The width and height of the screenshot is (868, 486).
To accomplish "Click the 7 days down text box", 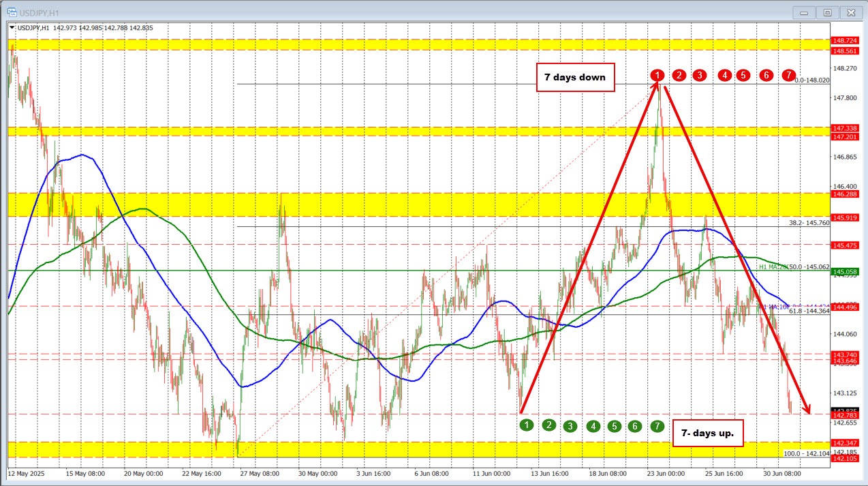I will 576,77.
